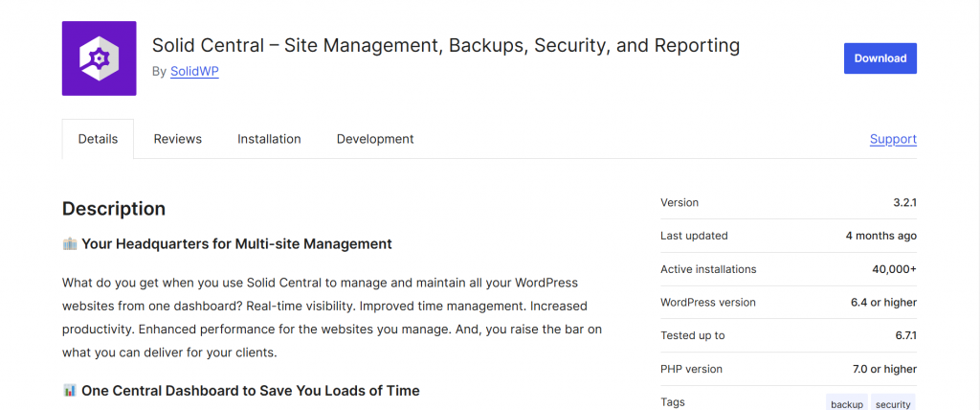Click the 40,000+ active installations value
The width and height of the screenshot is (980, 410).
(895, 269)
